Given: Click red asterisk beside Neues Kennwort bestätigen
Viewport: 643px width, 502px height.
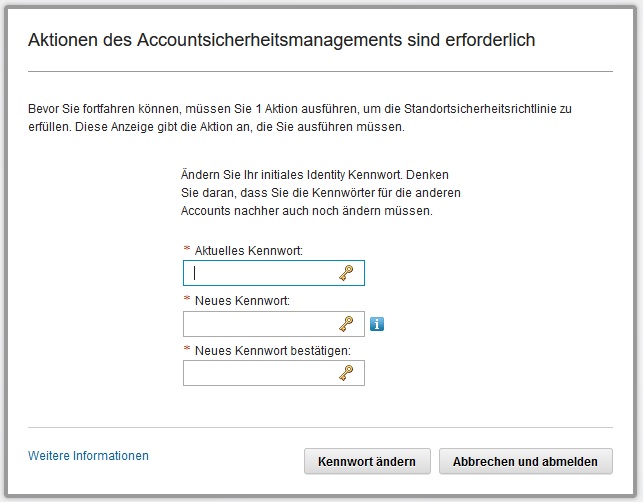Looking at the screenshot, I should pos(186,349).
